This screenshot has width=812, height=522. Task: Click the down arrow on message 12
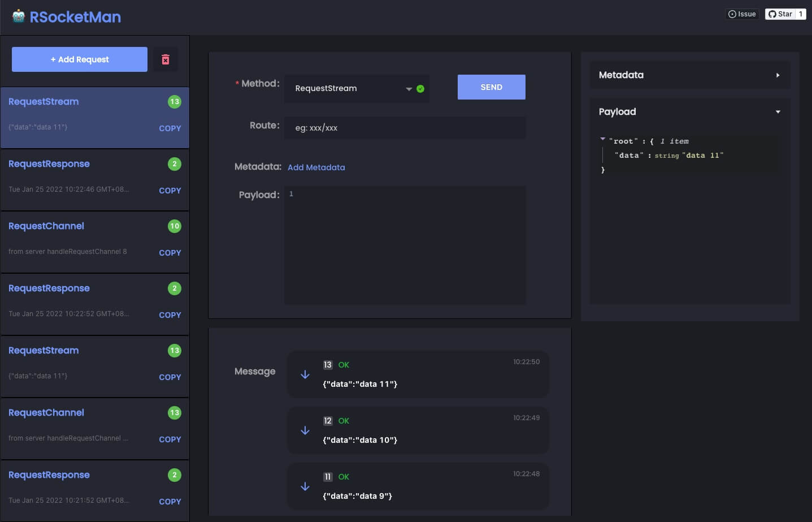point(305,430)
